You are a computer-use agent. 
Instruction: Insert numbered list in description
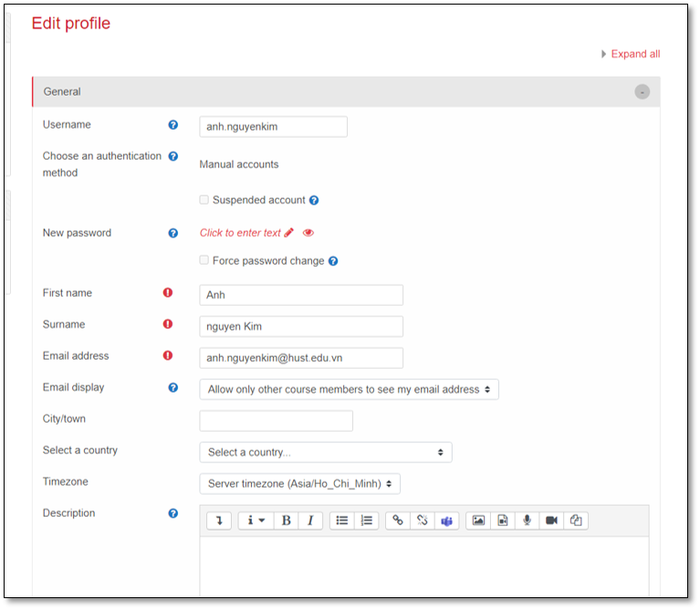[x=366, y=521]
